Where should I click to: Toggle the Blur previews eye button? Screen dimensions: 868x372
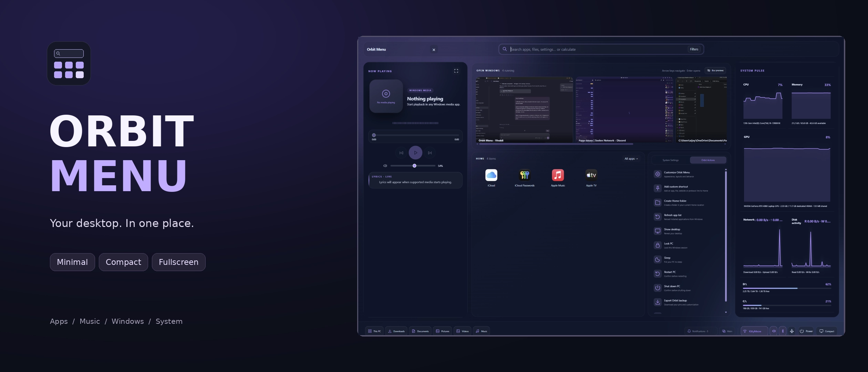pyautogui.click(x=715, y=70)
